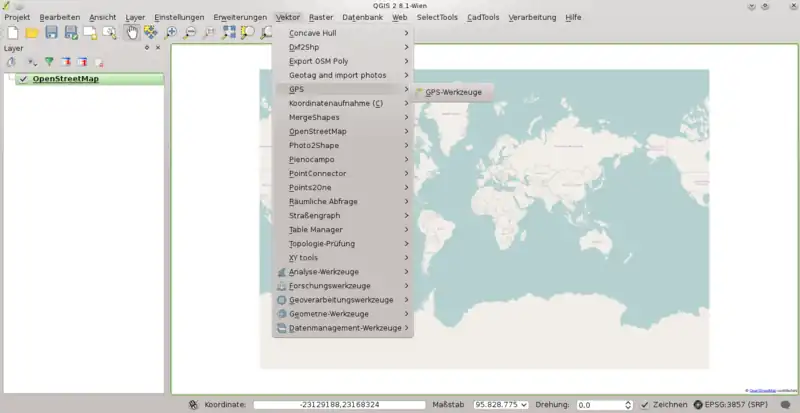Image resolution: width=800 pixels, height=413 pixels.
Task: Click the Drehung rotation spinner arrows
Action: (628, 405)
